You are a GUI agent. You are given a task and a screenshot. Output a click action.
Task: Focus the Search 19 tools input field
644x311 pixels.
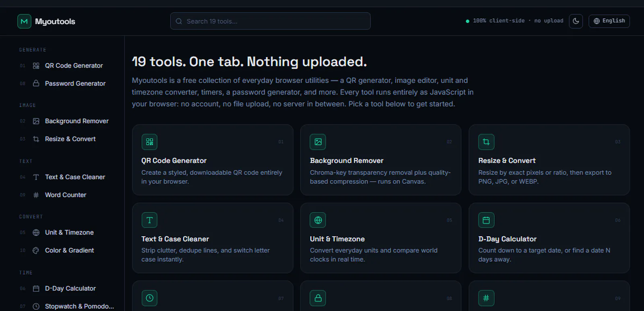click(270, 21)
